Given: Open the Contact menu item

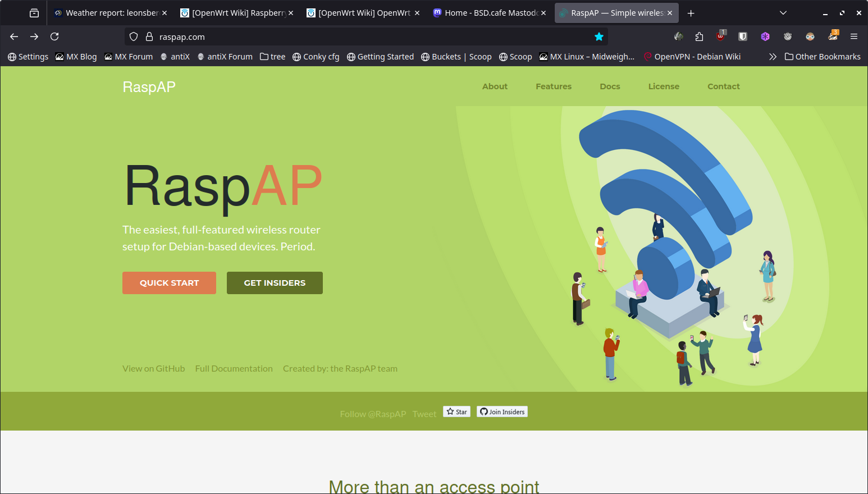Looking at the screenshot, I should click(x=724, y=86).
